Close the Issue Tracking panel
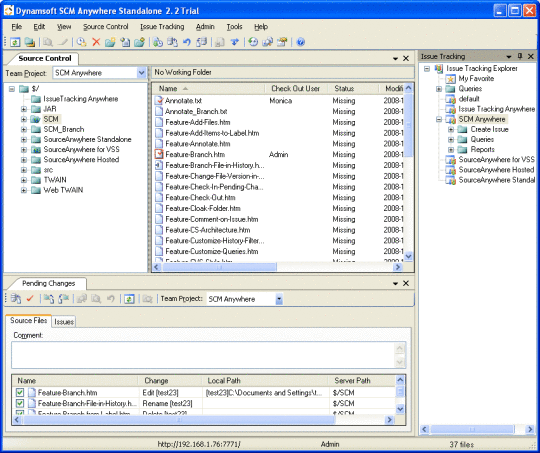Image resolution: width=540 pixels, height=453 pixels. [x=531, y=56]
